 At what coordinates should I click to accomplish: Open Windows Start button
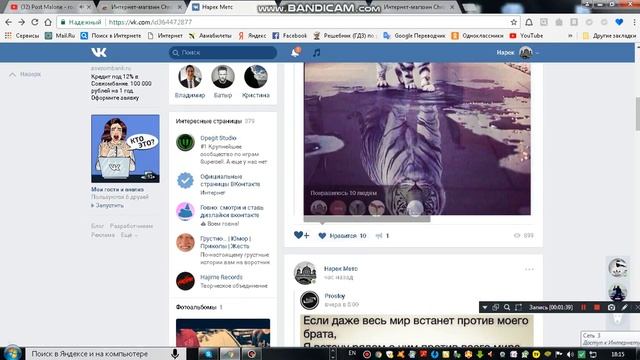pos(13,353)
